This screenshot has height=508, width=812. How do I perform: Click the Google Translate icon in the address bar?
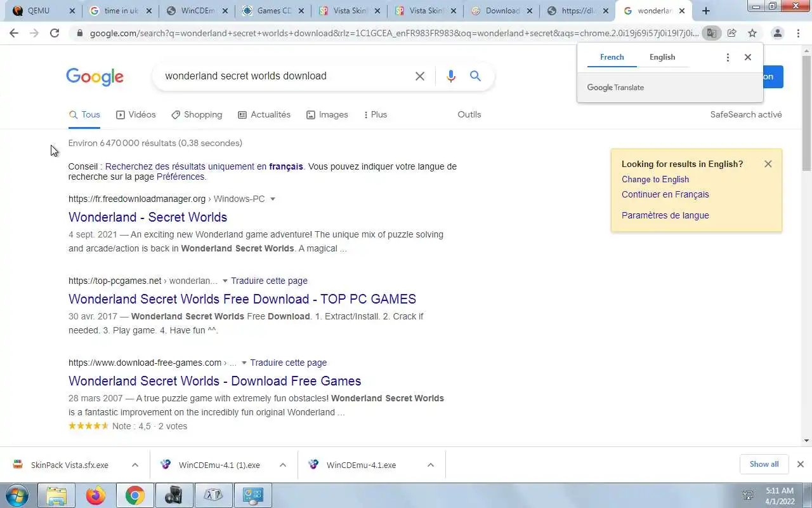[712, 33]
